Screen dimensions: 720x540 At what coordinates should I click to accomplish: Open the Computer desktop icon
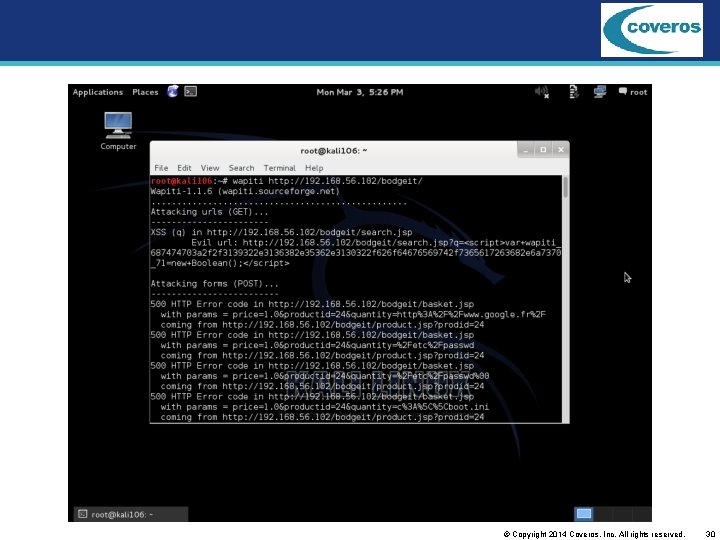pos(118,131)
